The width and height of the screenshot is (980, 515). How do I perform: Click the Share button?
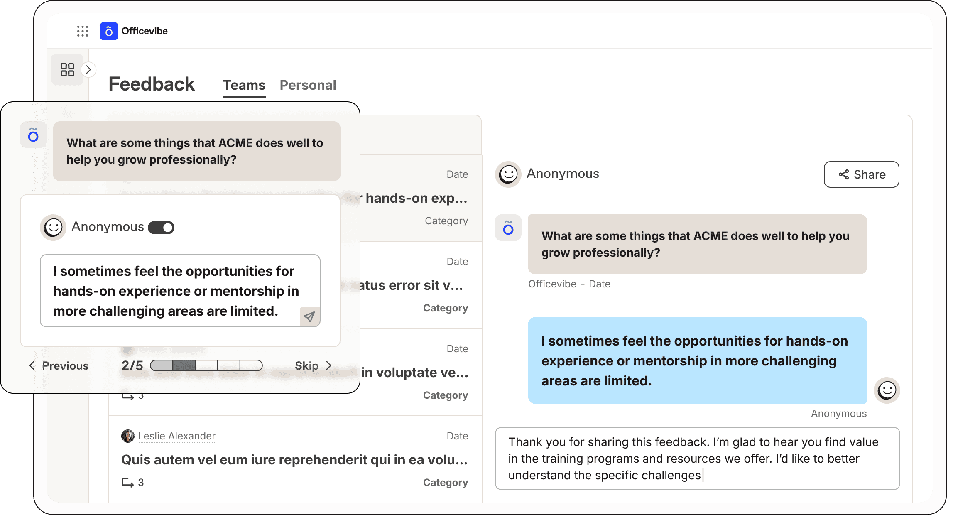[x=861, y=174]
